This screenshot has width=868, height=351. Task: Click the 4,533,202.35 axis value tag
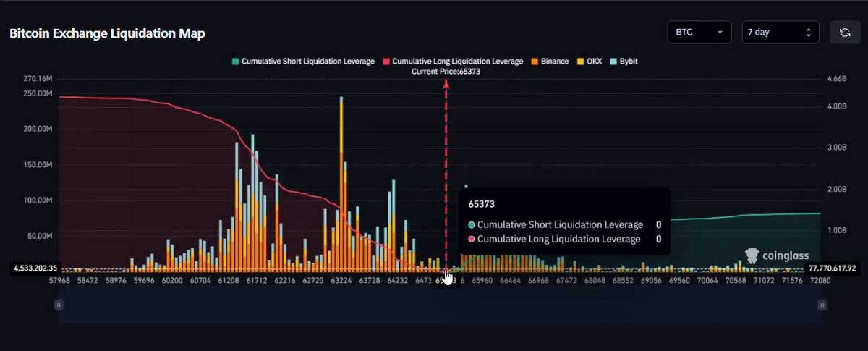tap(34, 268)
